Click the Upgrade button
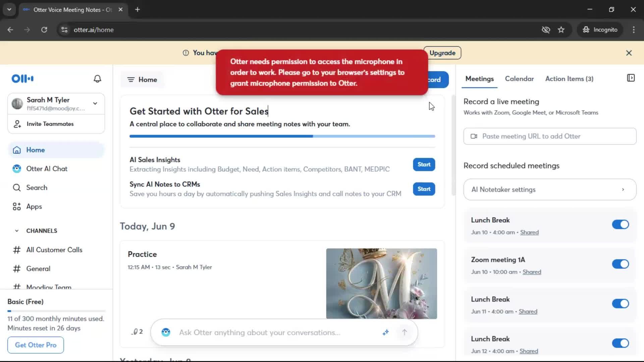Viewport: 644px width, 362px height. (442, 53)
